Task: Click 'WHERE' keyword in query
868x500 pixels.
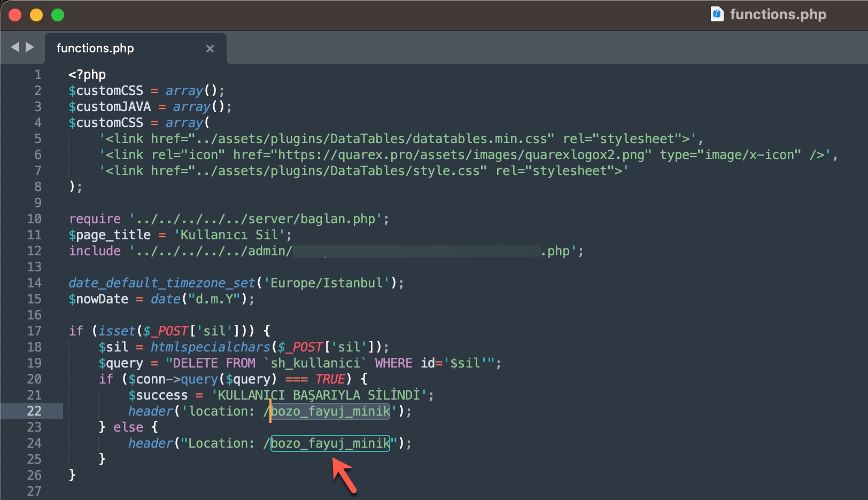Action: [x=394, y=363]
